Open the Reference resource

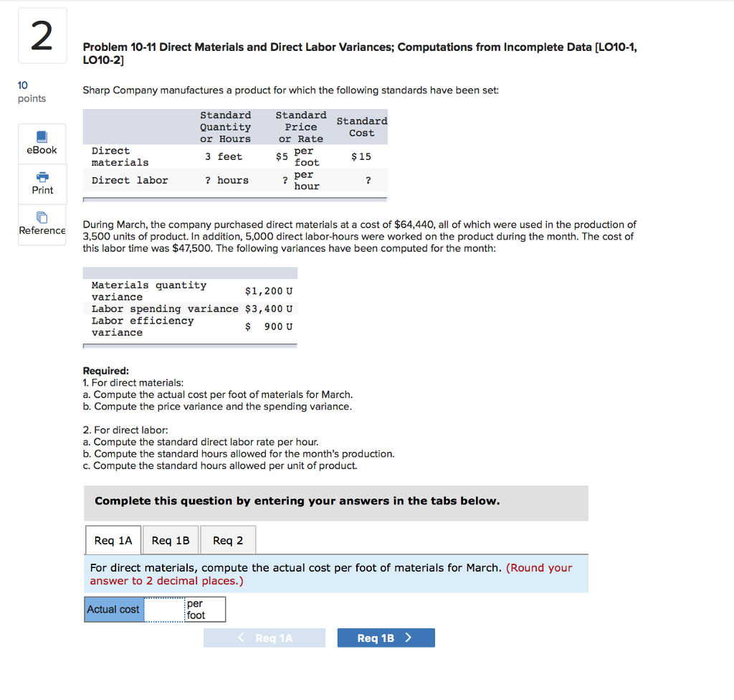click(x=41, y=224)
